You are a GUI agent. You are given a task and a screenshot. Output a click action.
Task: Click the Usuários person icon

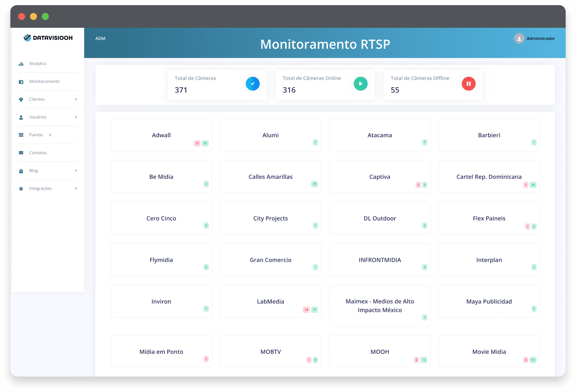point(21,117)
